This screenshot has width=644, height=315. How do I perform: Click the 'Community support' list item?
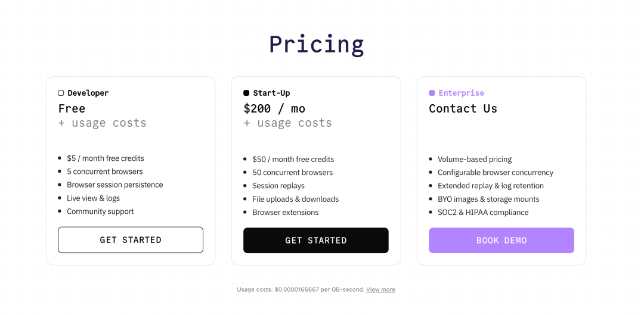100,211
